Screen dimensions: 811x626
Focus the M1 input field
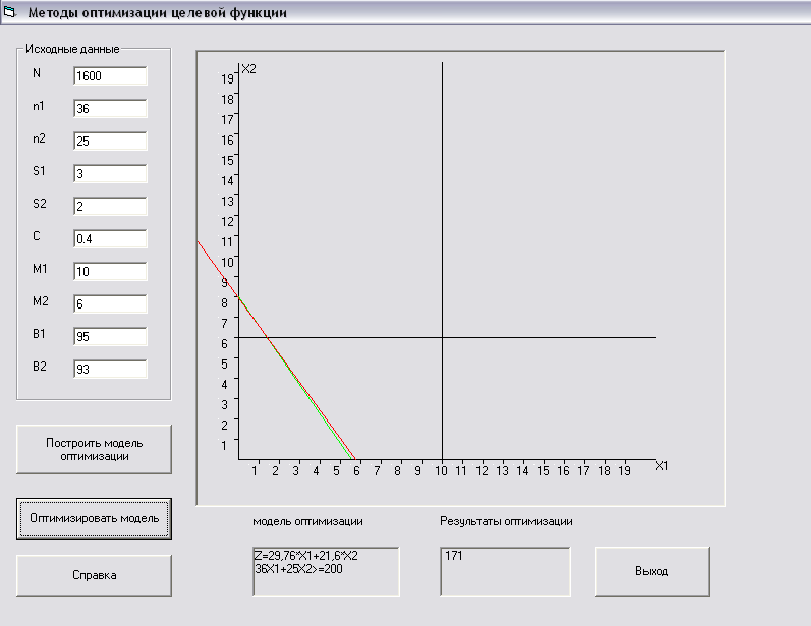pos(110,272)
